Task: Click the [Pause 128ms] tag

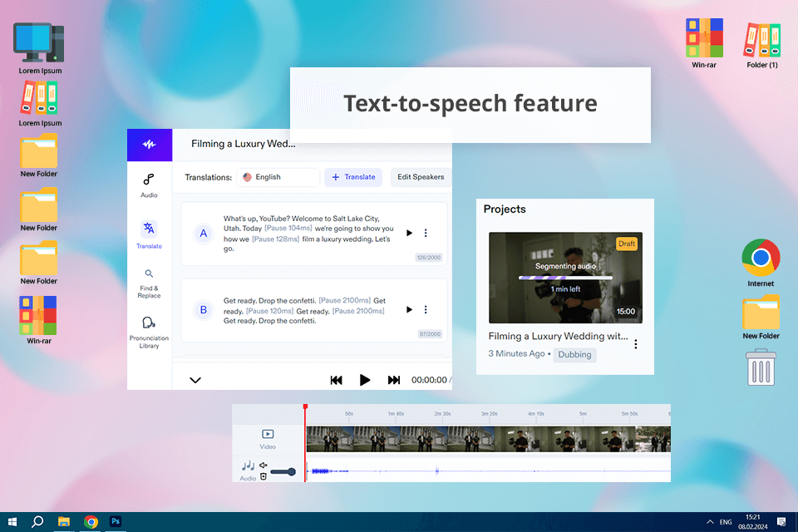Action: (x=275, y=239)
